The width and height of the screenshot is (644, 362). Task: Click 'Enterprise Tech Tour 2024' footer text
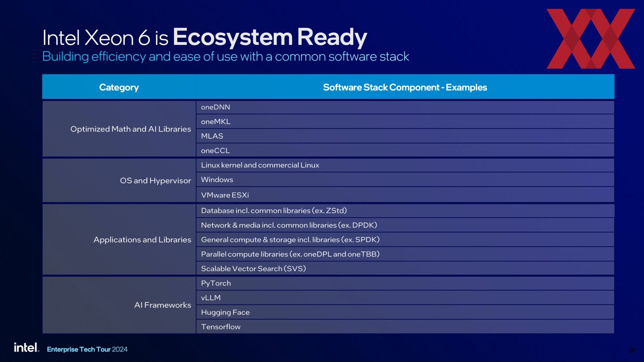point(87,349)
